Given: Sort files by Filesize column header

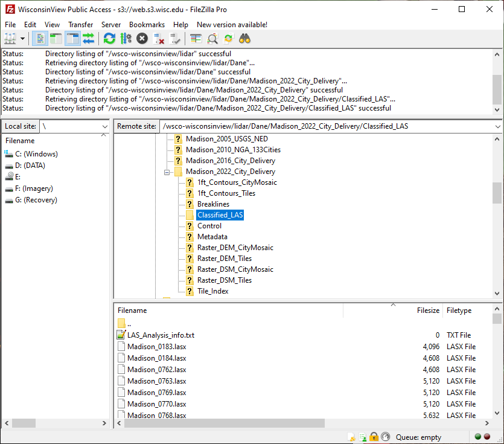Looking at the screenshot, I should click(x=428, y=310).
